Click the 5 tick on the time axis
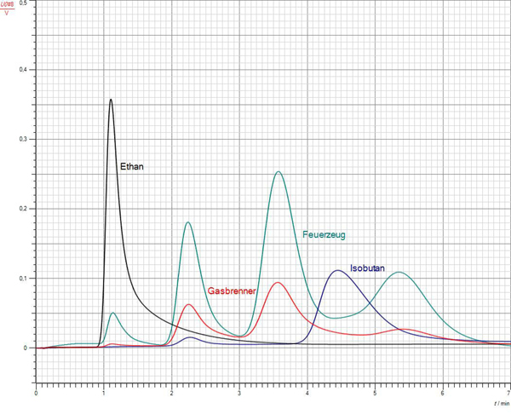511x420 pixels. pyautogui.click(x=375, y=394)
